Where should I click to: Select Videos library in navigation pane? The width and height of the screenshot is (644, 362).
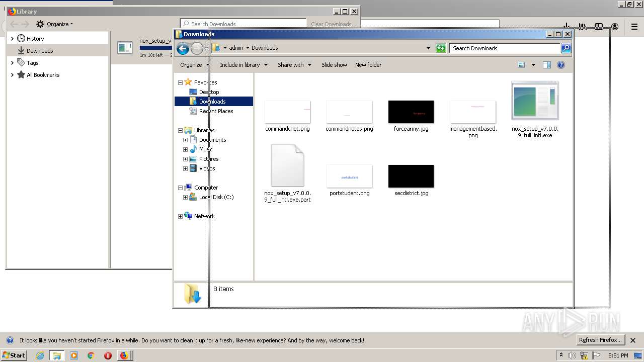pyautogui.click(x=207, y=168)
